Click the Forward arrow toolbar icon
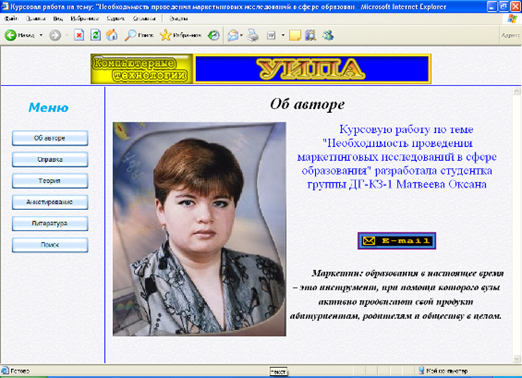522x378 pixels. 55,35
